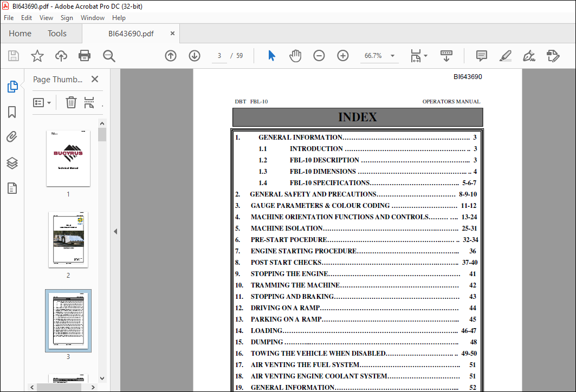Image resolution: width=576 pixels, height=392 pixels.
Task: Print the document with printer icon
Action: tap(85, 56)
